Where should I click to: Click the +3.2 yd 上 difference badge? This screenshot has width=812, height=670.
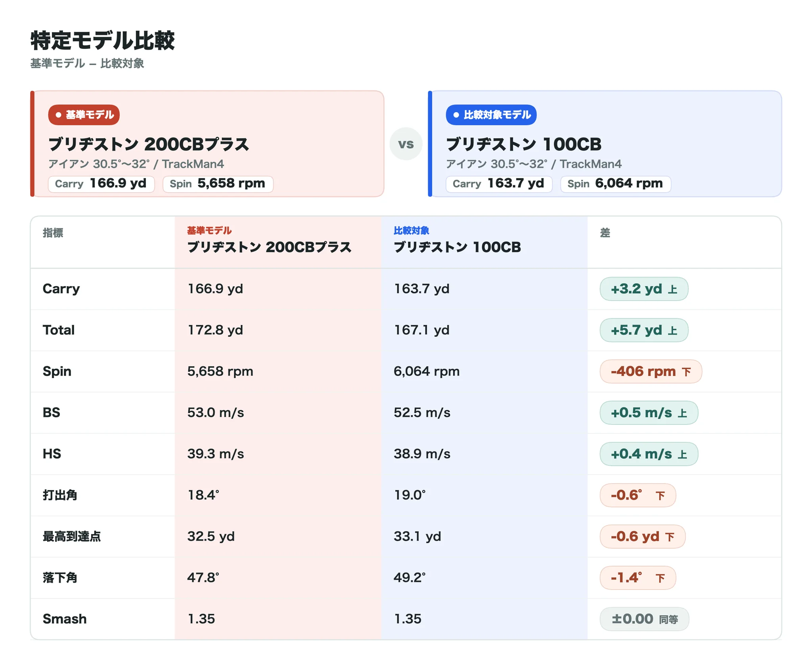[x=644, y=289]
